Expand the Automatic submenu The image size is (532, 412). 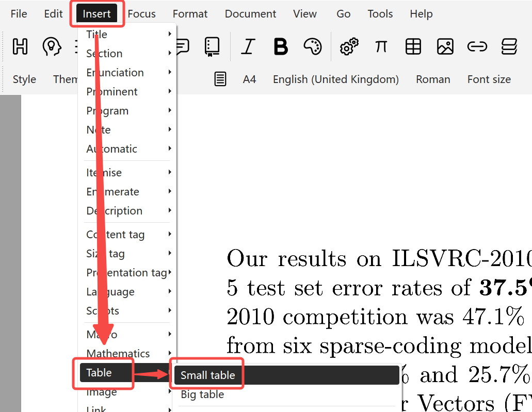coord(127,149)
